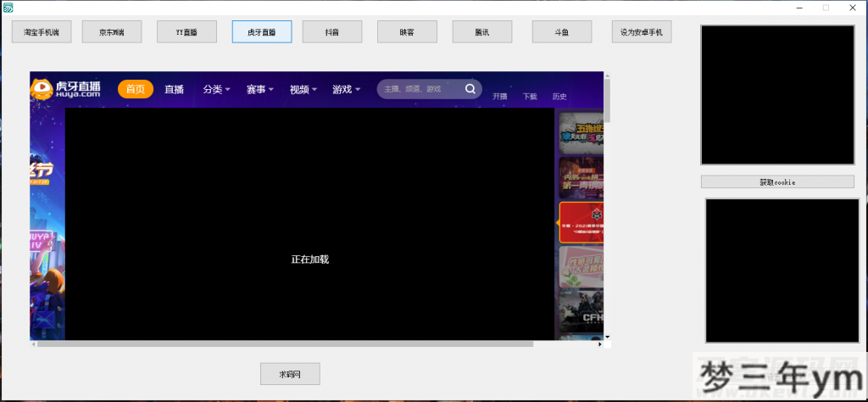Open the 历史 link
Viewport: 868px width, 402px height.
click(x=559, y=97)
